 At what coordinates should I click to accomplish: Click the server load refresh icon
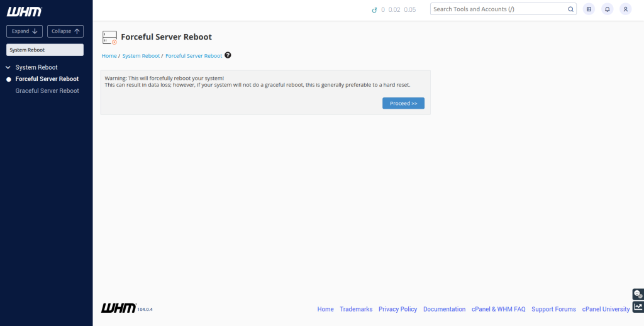click(374, 9)
